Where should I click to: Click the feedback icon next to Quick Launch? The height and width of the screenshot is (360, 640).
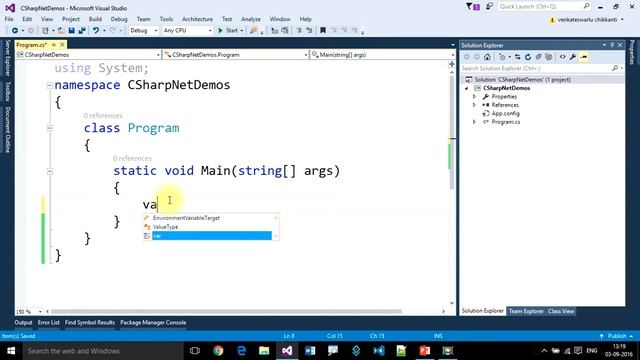click(489, 7)
